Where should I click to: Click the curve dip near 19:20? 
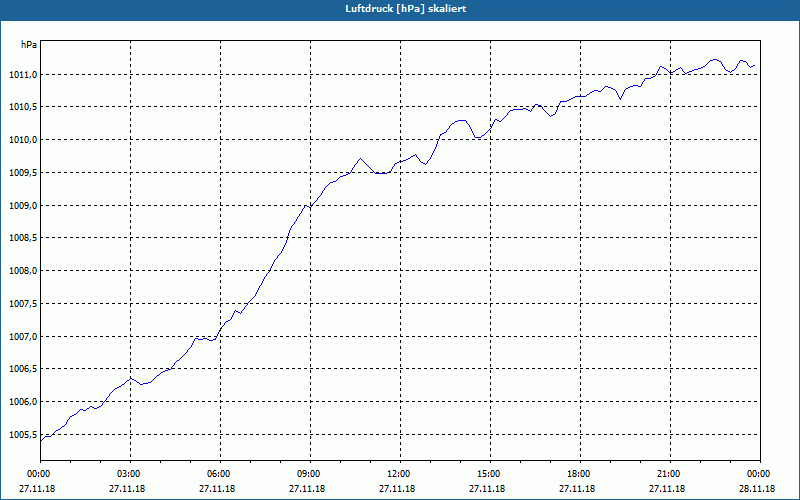620,98
